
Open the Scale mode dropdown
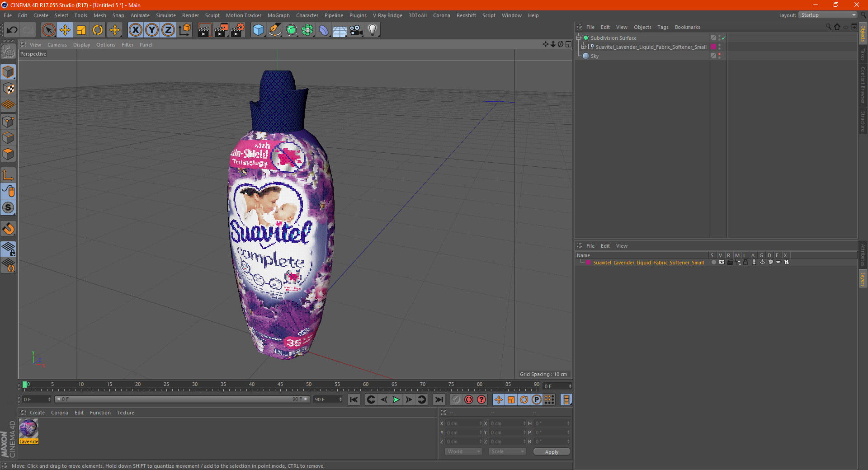tap(507, 451)
